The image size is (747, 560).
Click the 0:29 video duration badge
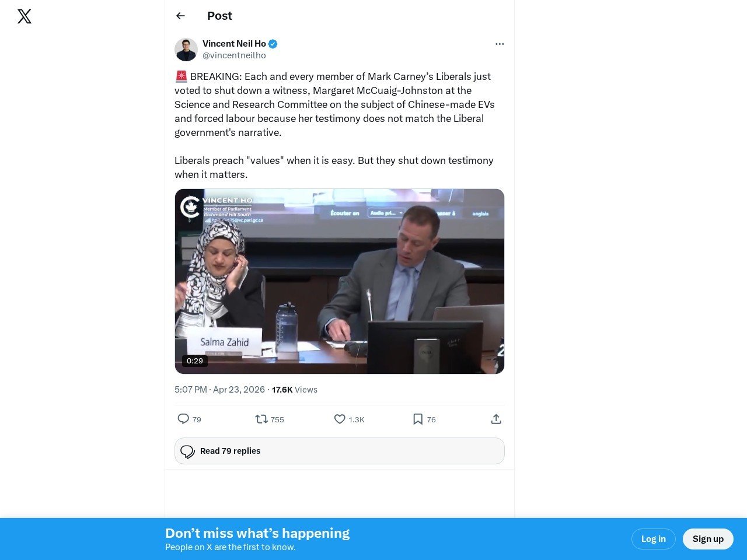click(195, 360)
